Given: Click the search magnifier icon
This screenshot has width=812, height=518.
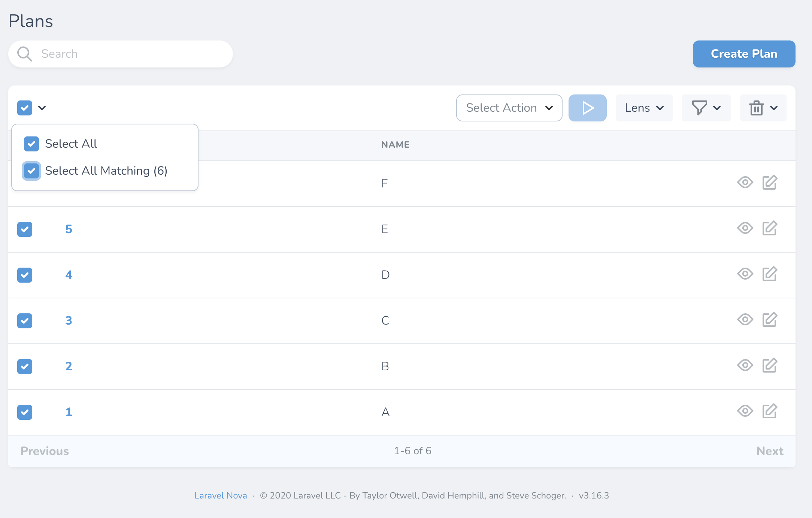Looking at the screenshot, I should tap(24, 54).
